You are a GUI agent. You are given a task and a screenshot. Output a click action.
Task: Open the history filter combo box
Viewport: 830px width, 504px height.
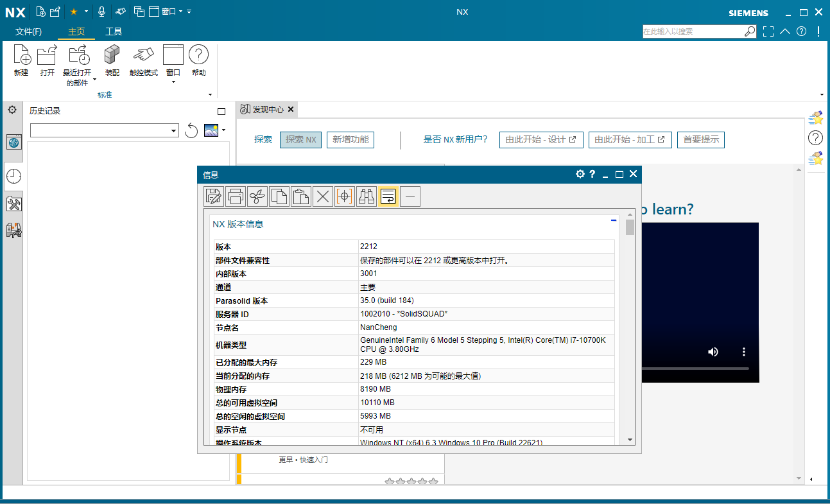[104, 130]
